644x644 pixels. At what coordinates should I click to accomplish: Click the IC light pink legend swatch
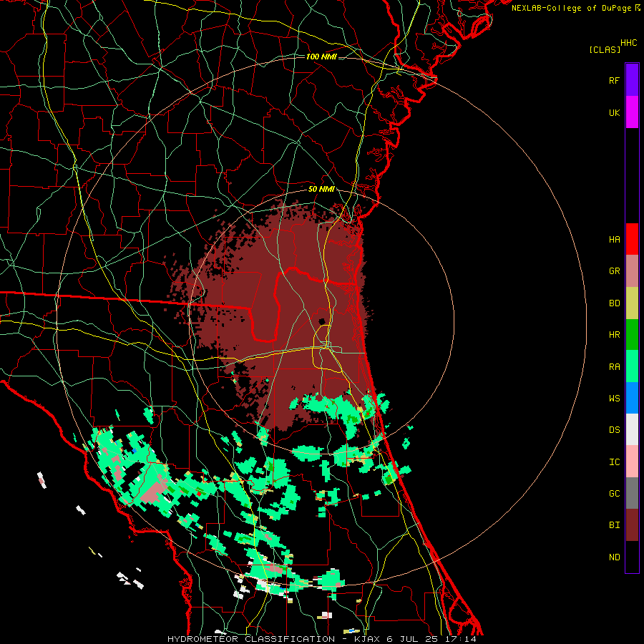click(632, 462)
